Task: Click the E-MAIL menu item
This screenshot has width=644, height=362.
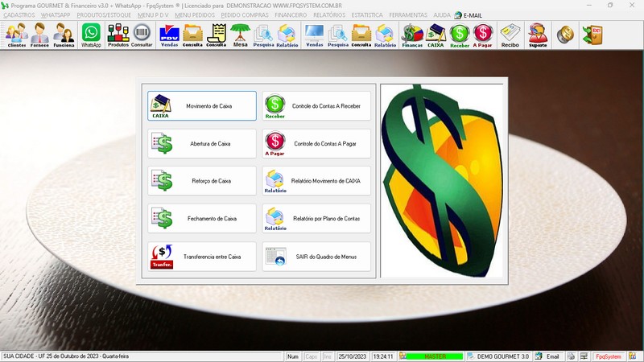Action: (469, 15)
